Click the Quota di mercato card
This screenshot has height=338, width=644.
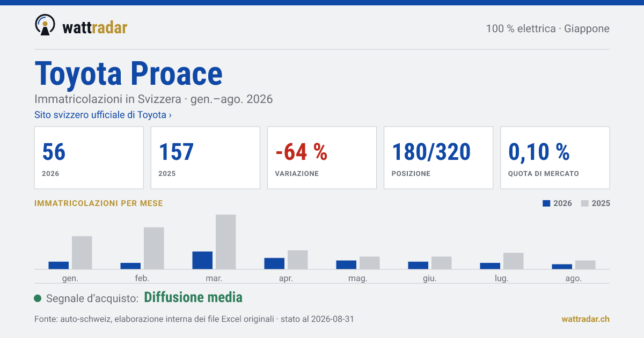point(555,158)
